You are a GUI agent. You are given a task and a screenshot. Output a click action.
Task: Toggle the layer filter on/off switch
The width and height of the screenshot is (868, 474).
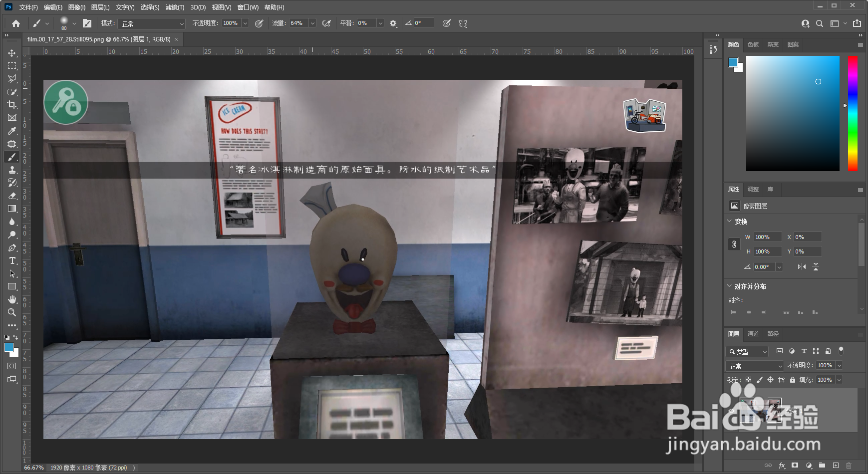841,350
